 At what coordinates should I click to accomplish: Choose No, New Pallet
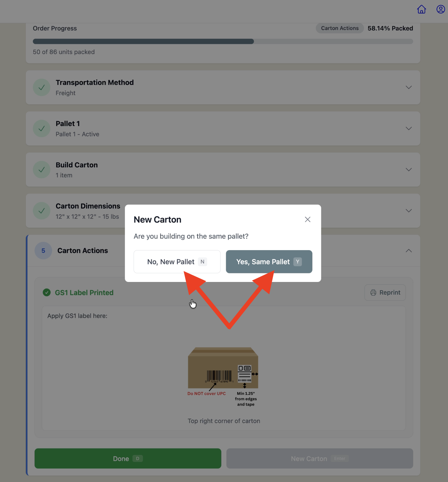(x=177, y=262)
